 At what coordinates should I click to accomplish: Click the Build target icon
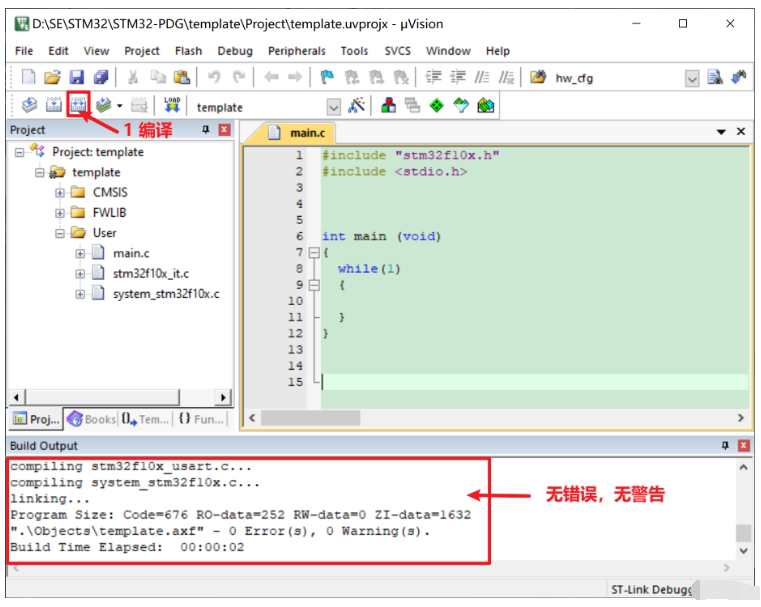[x=53, y=105]
